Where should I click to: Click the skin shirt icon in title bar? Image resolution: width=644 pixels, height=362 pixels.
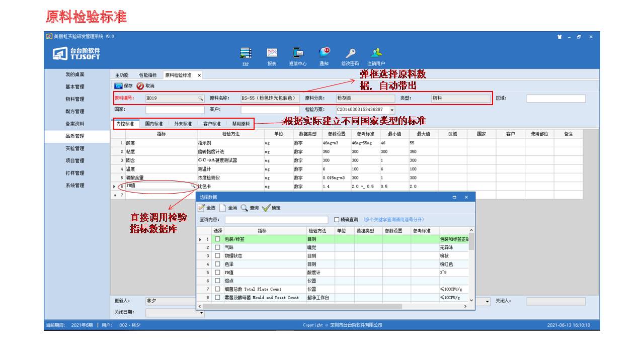pos(559,36)
